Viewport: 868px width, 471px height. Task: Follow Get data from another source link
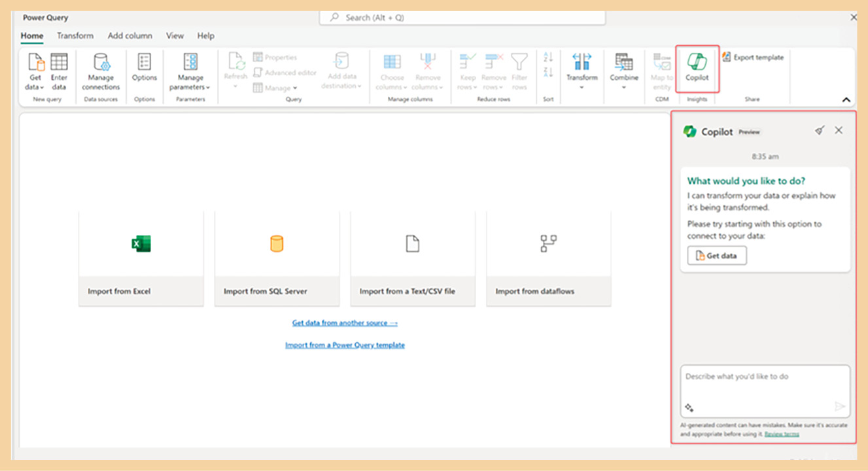point(345,323)
